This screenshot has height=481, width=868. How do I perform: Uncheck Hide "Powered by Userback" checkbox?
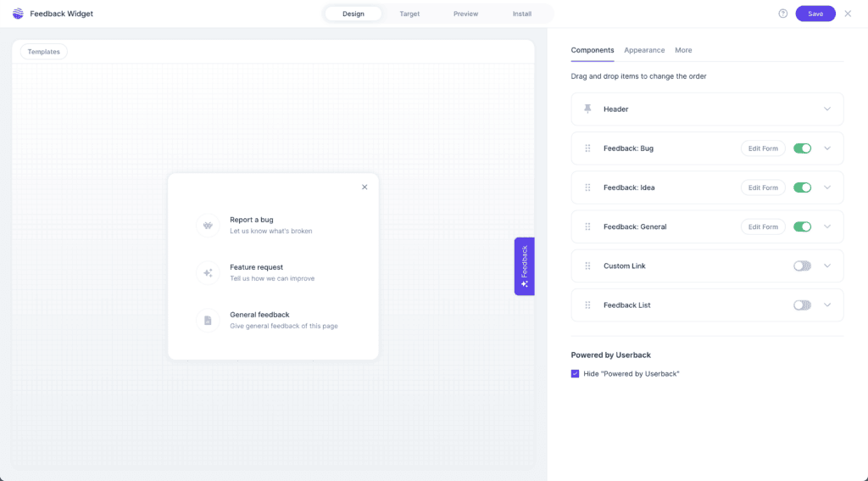tap(576, 373)
